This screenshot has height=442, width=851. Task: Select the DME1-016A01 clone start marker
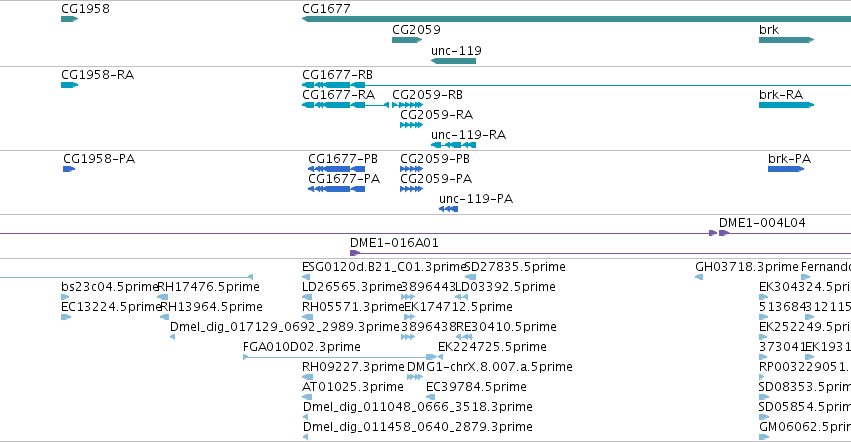click(355, 253)
